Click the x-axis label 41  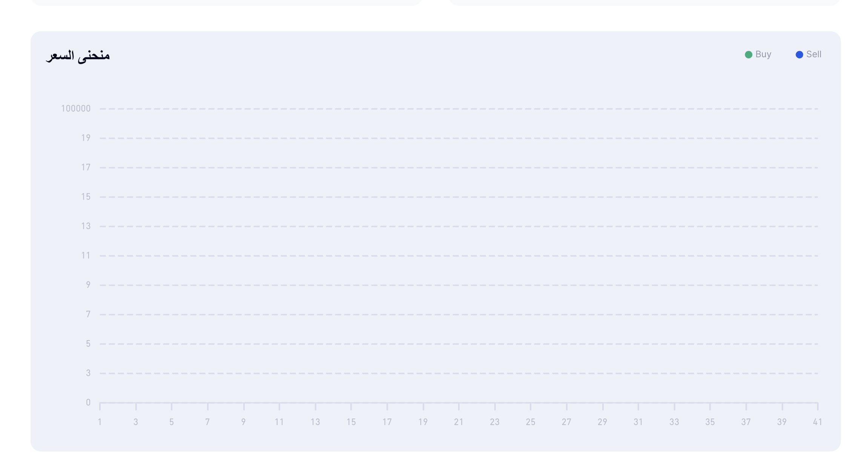817,422
